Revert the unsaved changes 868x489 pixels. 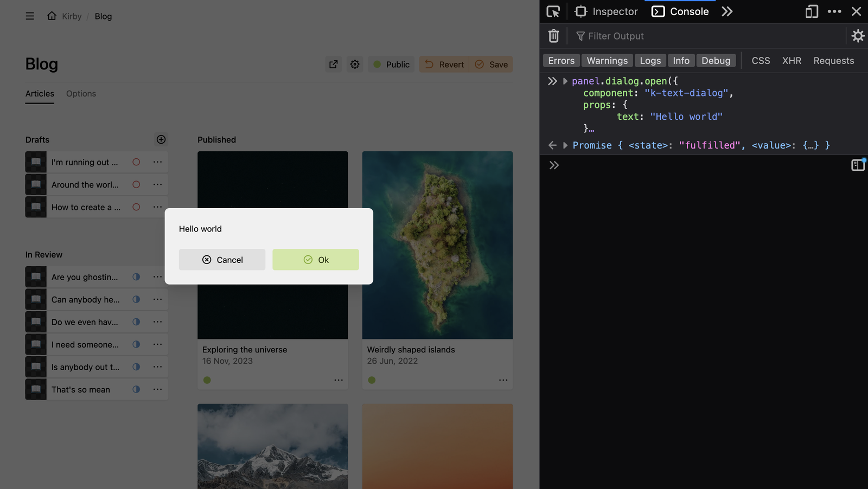pos(444,65)
